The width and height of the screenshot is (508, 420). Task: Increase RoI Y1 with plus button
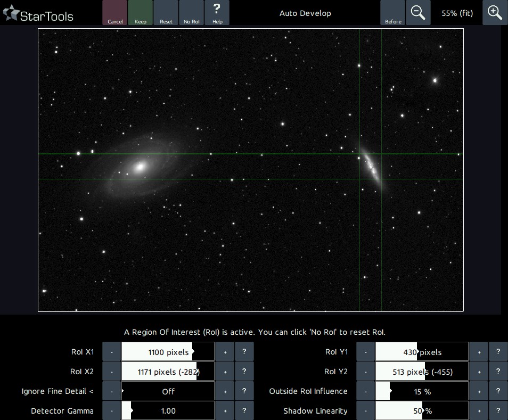[x=479, y=352]
